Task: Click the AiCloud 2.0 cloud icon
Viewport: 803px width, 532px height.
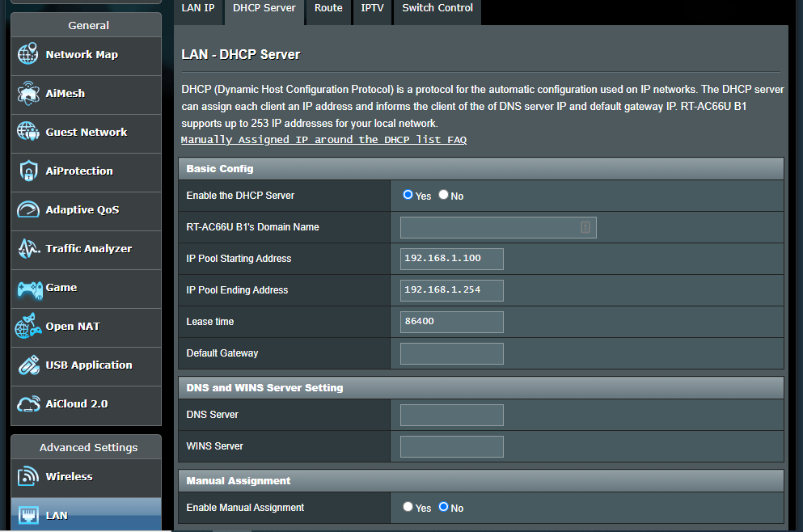Action: coord(28,404)
